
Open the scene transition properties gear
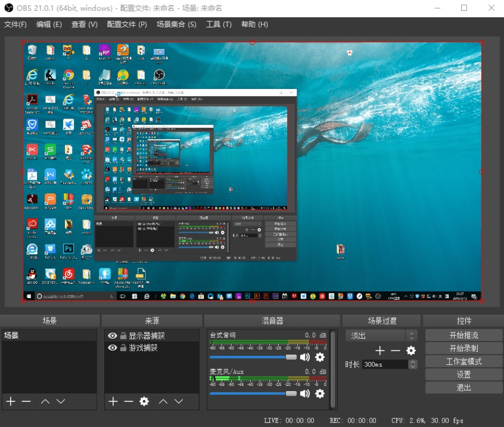411,351
